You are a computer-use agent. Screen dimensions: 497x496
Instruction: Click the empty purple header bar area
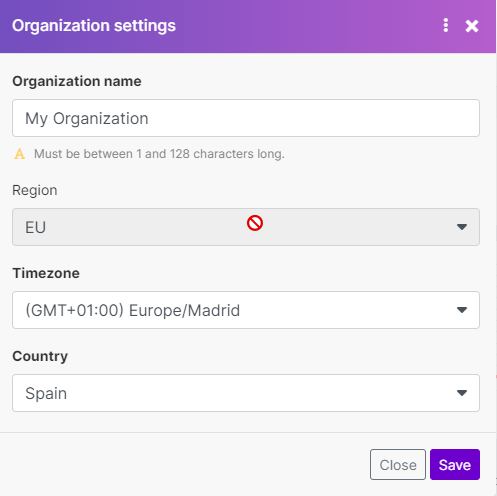(307, 26)
